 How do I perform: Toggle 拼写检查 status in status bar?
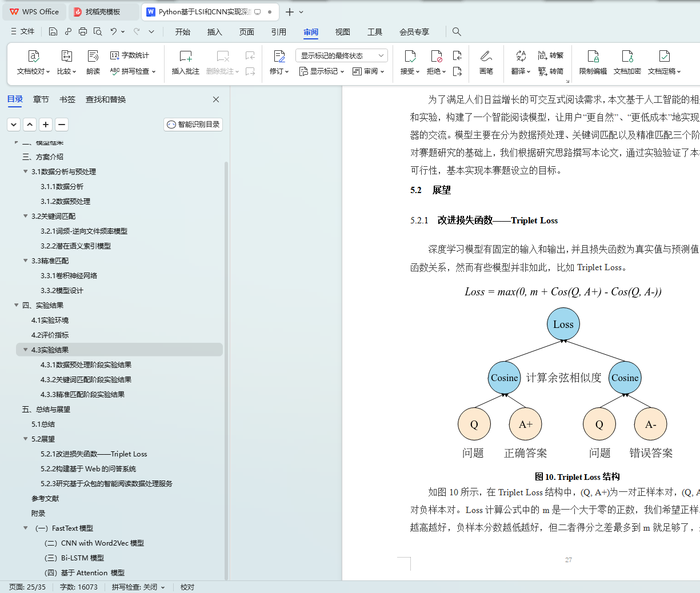coord(138,587)
